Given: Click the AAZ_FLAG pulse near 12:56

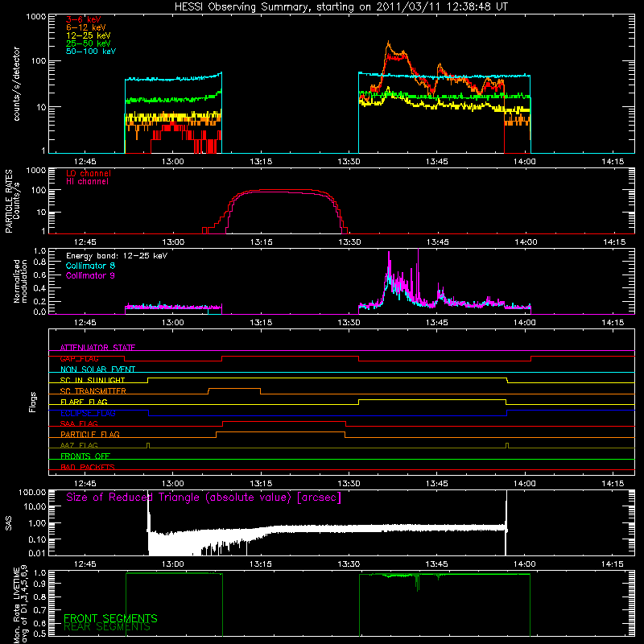Looking at the screenshot, I should tap(148, 445).
